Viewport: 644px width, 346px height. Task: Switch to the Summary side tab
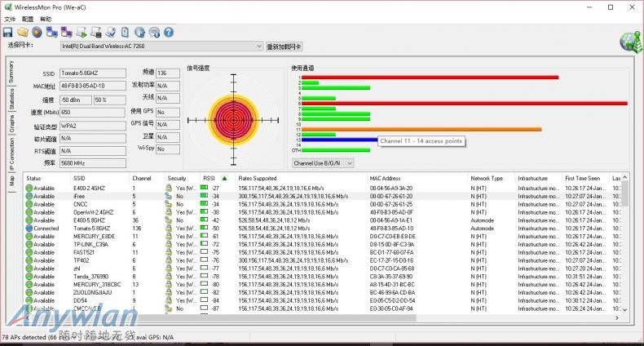tap(11, 72)
